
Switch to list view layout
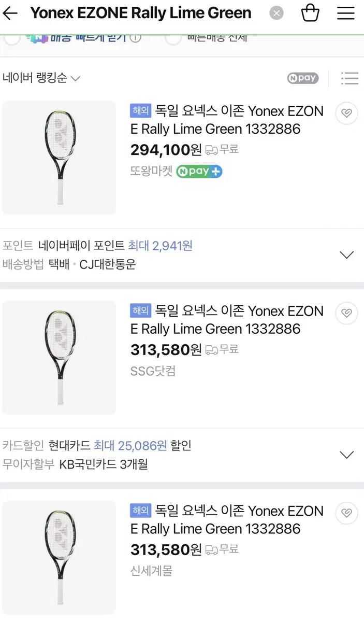350,78
